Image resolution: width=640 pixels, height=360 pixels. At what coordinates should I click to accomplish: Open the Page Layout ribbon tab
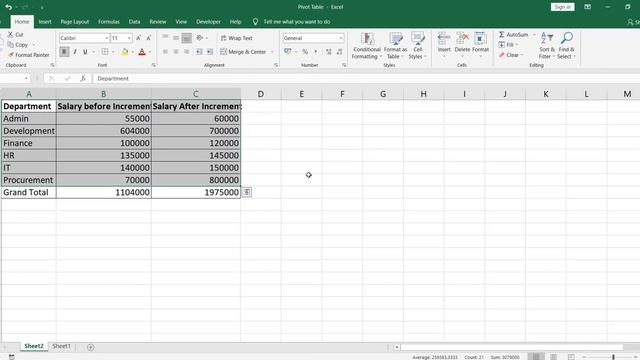click(75, 22)
